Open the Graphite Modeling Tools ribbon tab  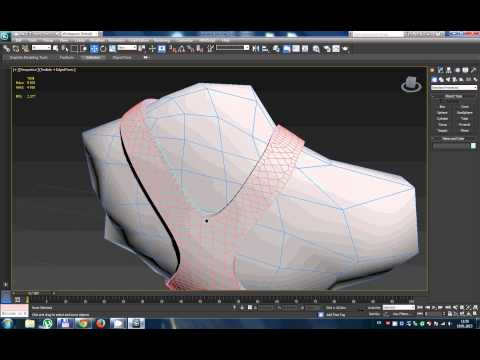pos(29,57)
